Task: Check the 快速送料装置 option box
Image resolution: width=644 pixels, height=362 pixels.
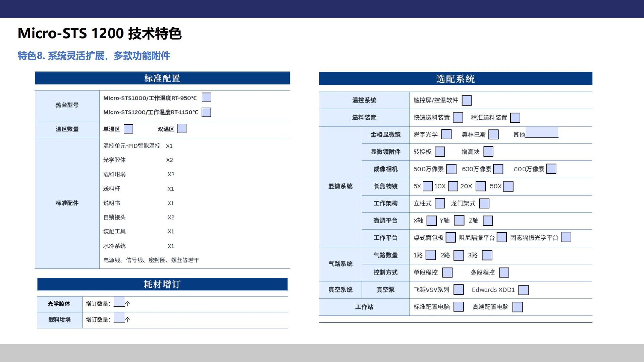Action: pos(458,117)
